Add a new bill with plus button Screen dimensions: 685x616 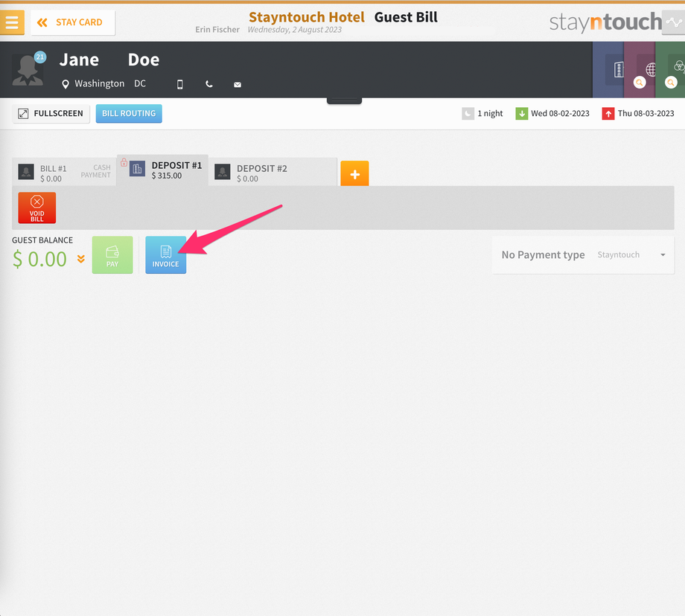[x=354, y=173]
